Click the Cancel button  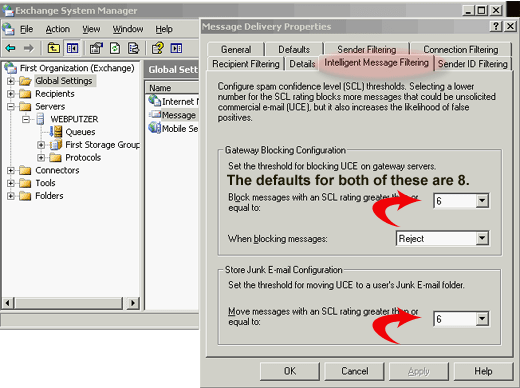coord(354,371)
